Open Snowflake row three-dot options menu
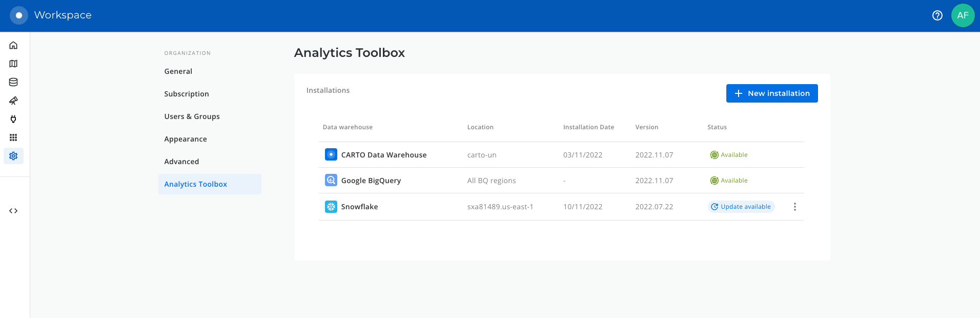Screen dimensions: 980x318 (x=794, y=207)
